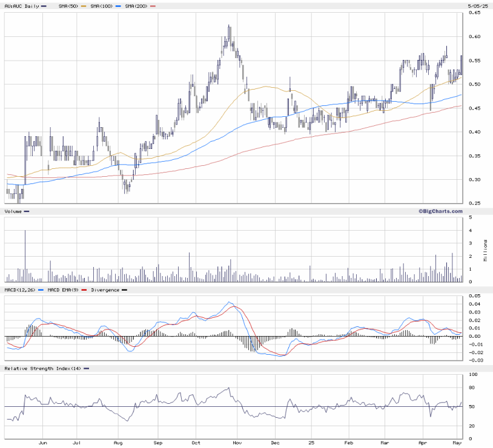This screenshot has width=493, height=448.
Task: Click the 5/05/25 date label
Action: pos(477,5)
